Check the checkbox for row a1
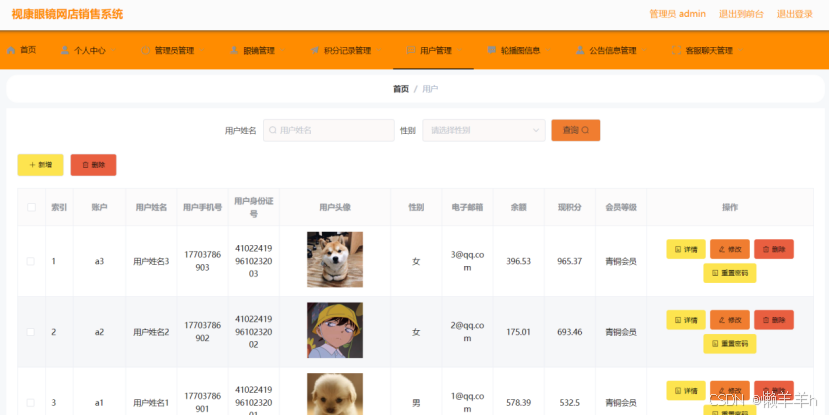The image size is (830, 416). pyautogui.click(x=31, y=403)
